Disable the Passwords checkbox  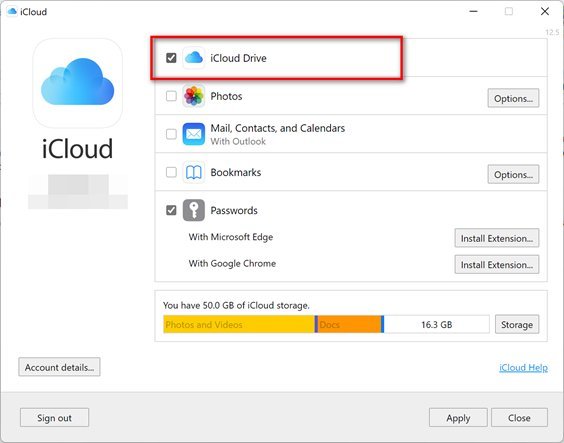[171, 210]
